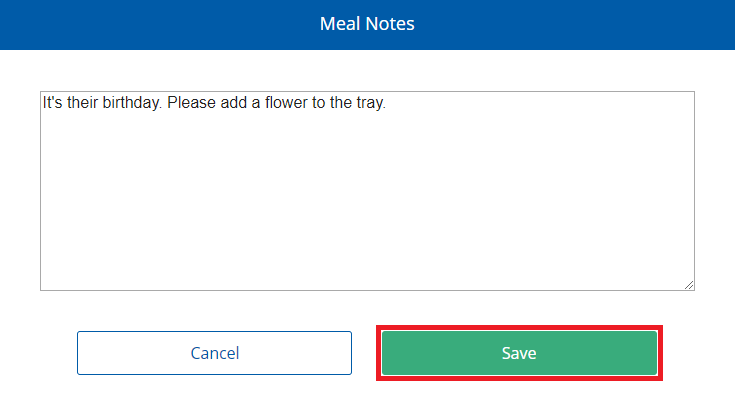Place cursor on the word "add"

pyautogui.click(x=232, y=103)
